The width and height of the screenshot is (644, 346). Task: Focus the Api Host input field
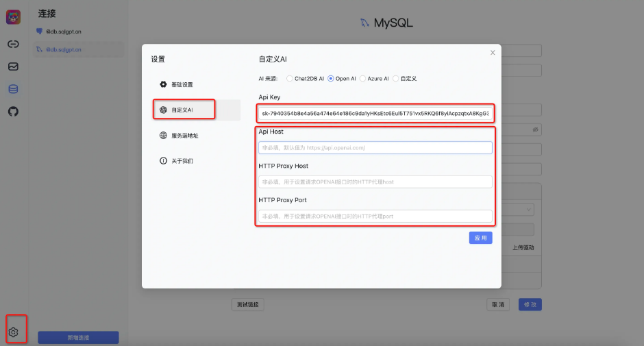375,147
